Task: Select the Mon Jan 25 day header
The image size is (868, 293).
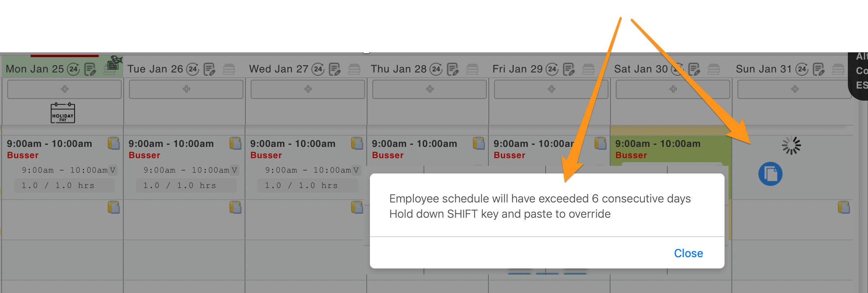Action: [x=35, y=69]
